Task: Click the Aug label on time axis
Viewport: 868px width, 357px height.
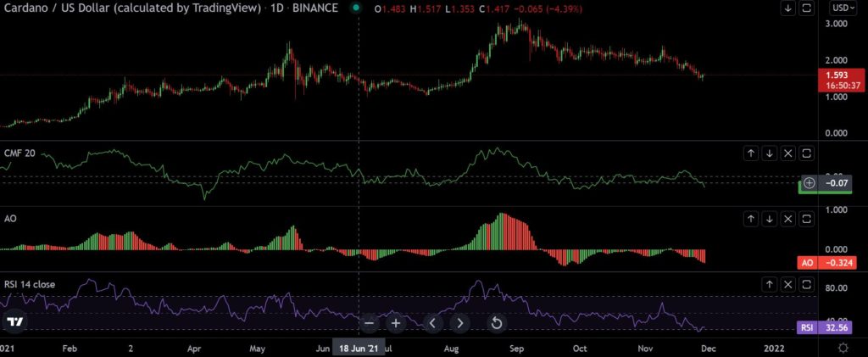Action: coord(452,349)
